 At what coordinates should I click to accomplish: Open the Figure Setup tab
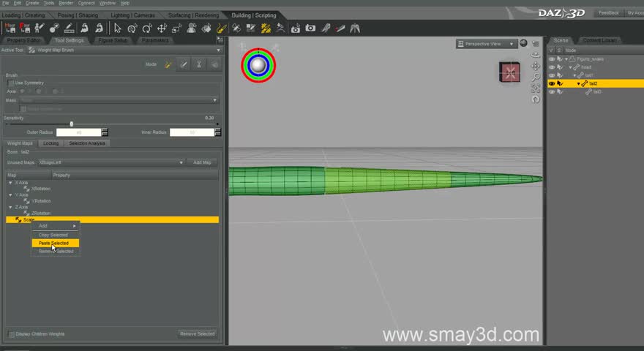tap(113, 40)
